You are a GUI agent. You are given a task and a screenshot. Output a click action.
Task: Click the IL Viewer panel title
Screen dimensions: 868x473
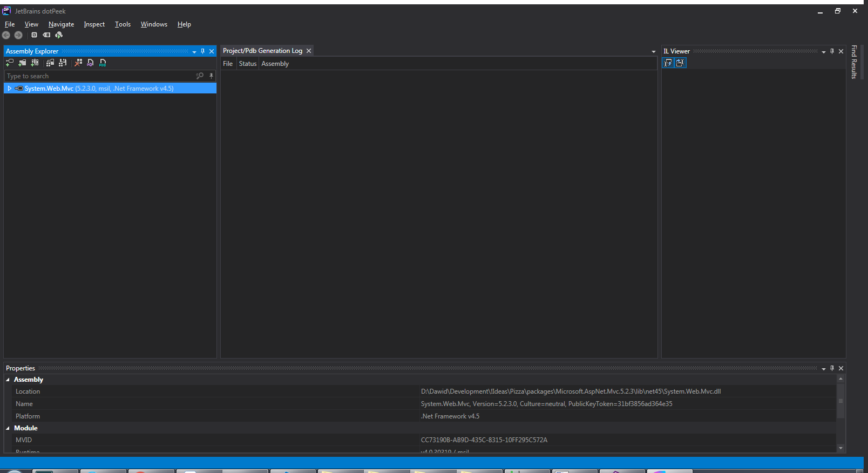tap(676, 51)
